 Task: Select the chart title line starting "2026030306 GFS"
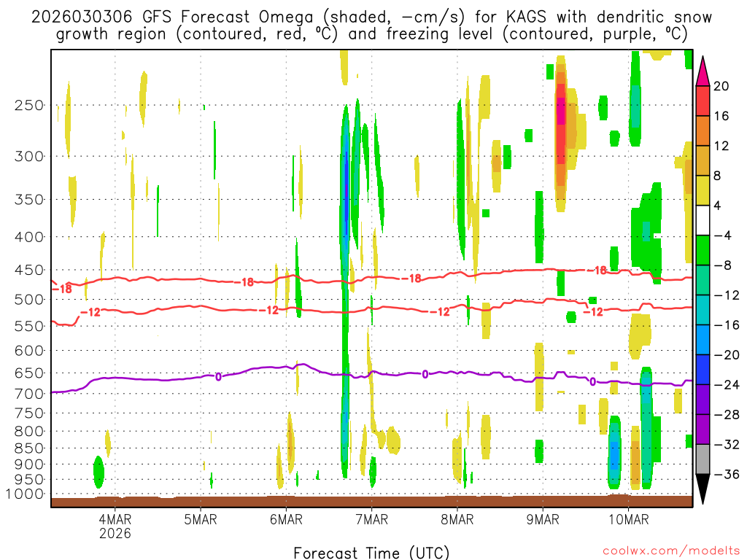(x=371, y=17)
